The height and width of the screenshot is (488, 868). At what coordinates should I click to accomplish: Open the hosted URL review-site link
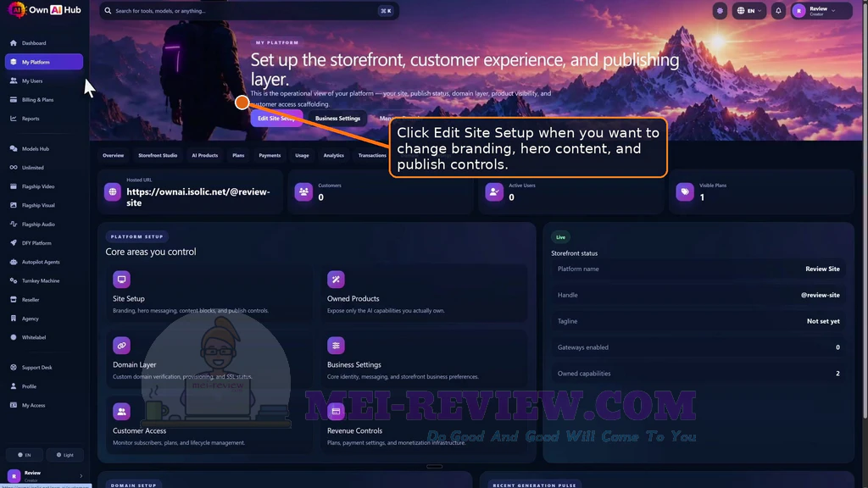[198, 197]
